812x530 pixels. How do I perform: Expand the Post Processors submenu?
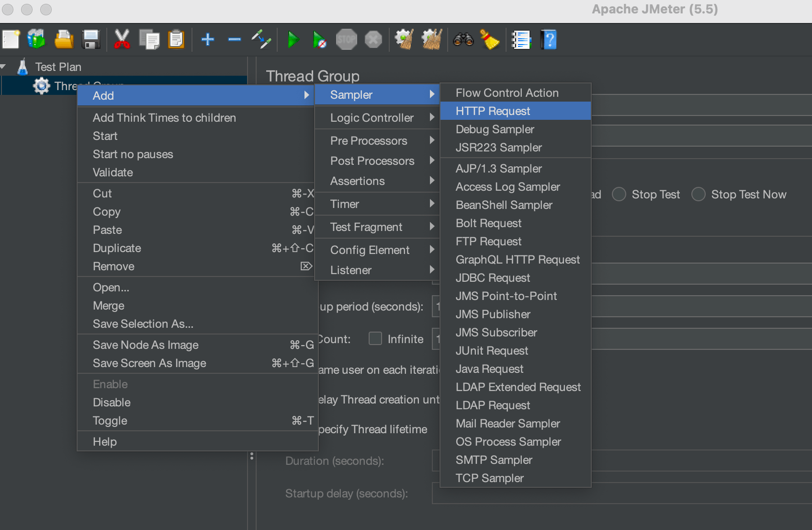(376, 161)
